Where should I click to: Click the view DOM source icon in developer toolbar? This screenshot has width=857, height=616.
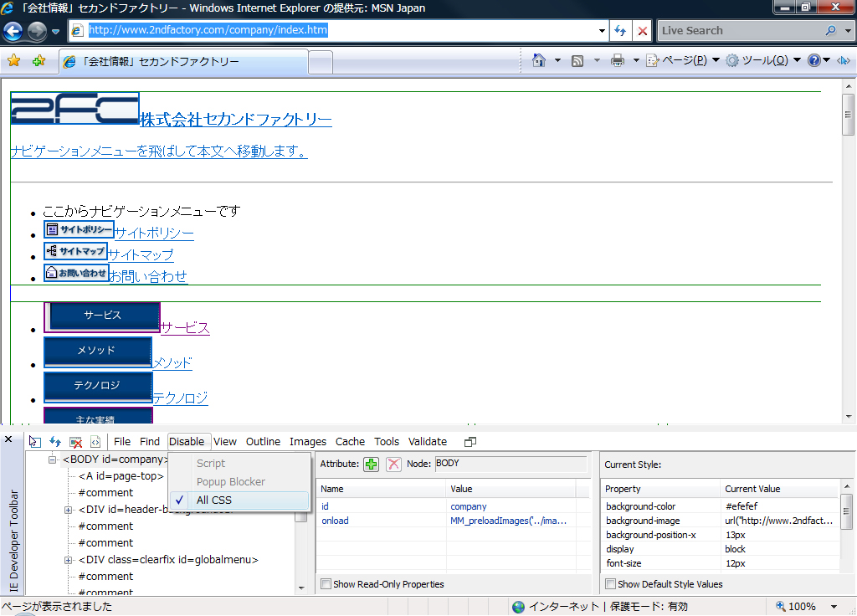coord(95,442)
